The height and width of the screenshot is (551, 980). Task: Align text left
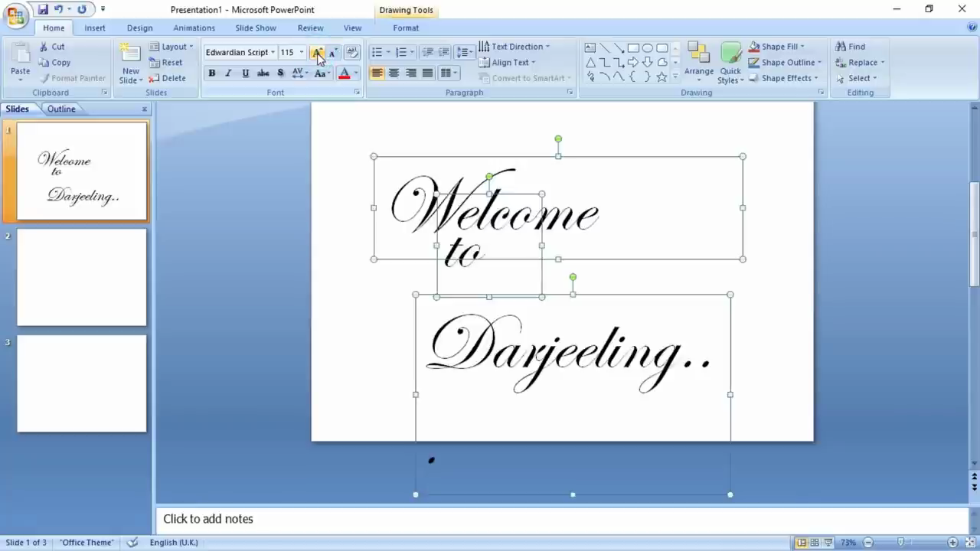[377, 73]
